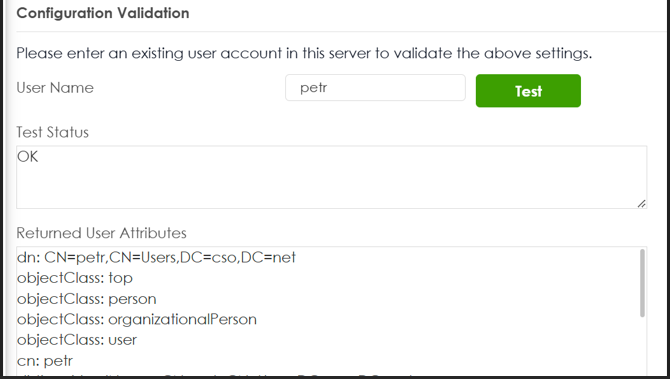Focus the User Name input containing petr
This screenshot has width=670, height=379.
(x=375, y=88)
